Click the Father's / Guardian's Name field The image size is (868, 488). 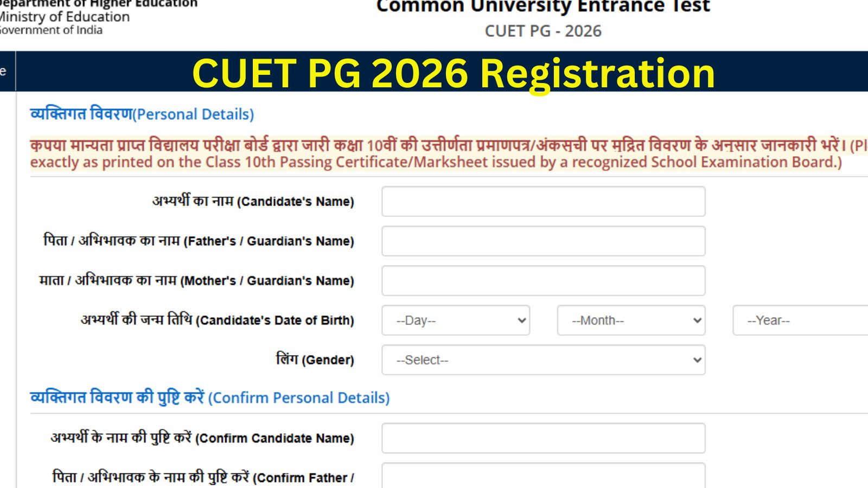[x=542, y=241]
